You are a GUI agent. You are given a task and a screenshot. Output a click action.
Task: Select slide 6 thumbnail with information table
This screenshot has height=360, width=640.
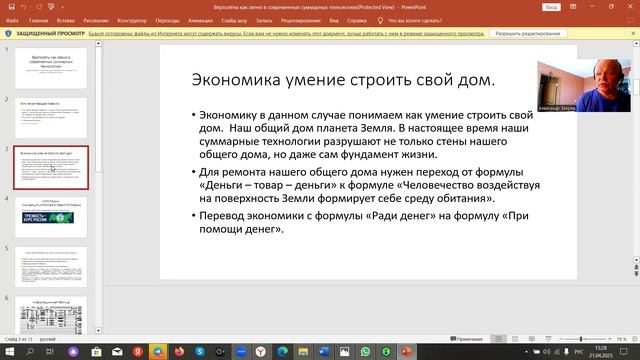coord(51,315)
